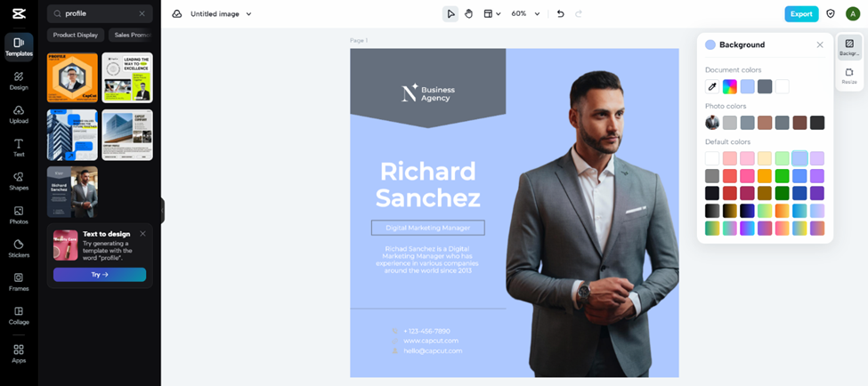Viewport: 868px width, 386px height.
Task: Open the CapCut logo home menu
Action: tap(19, 14)
